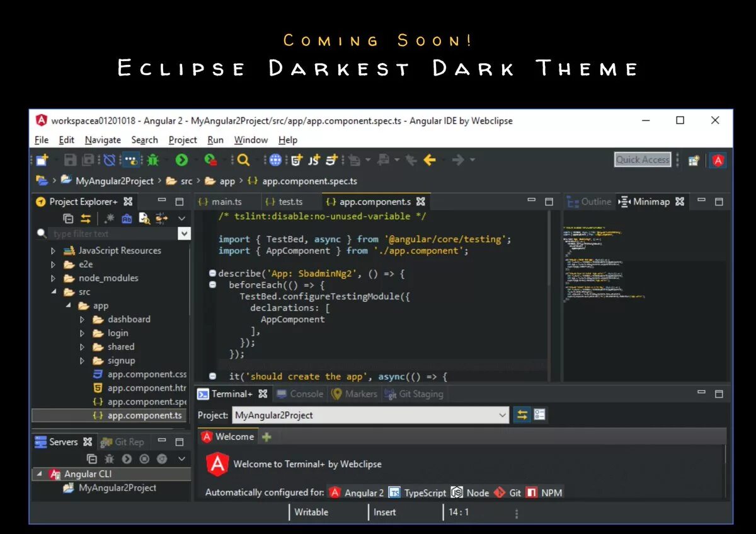Click the New JS file icon
Image resolution: width=756 pixels, height=534 pixels.
coord(314,160)
